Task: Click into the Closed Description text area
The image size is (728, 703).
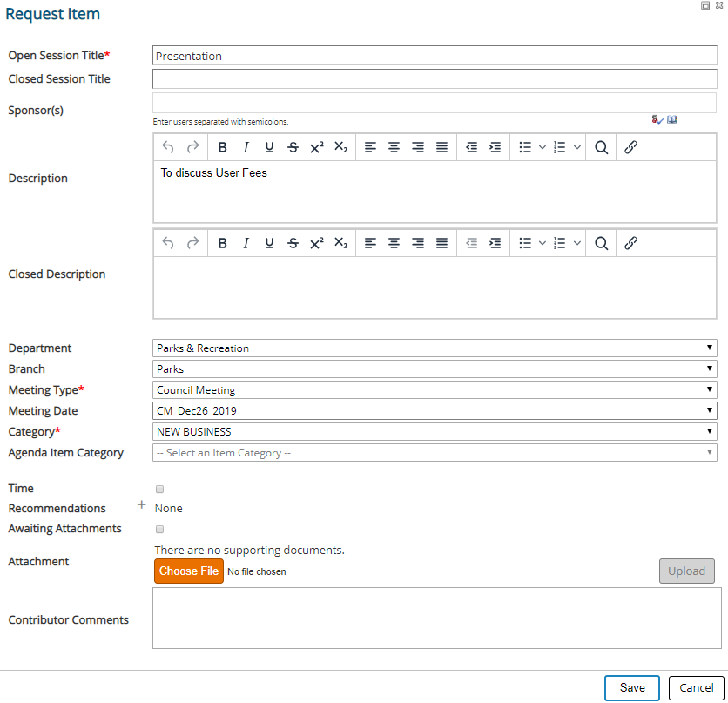Action: click(435, 287)
